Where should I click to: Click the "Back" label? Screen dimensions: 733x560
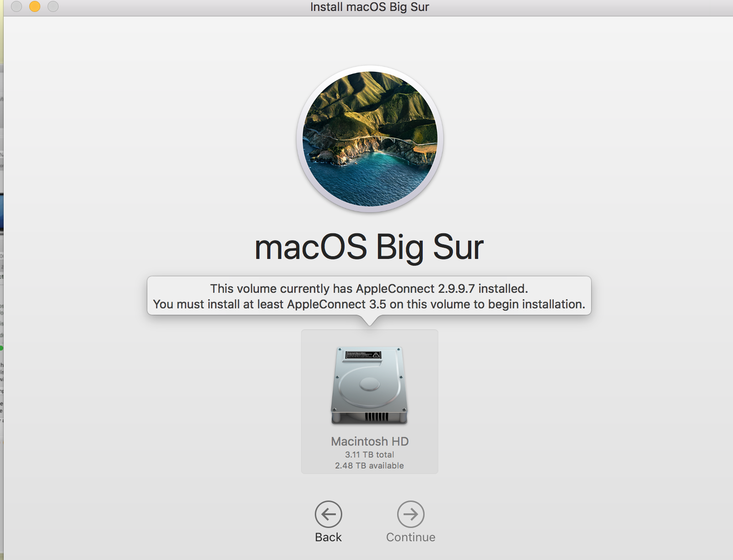(x=329, y=537)
